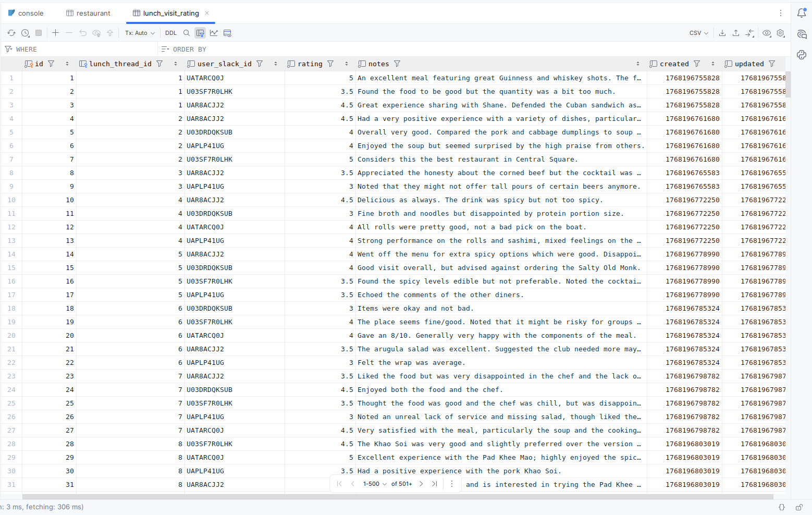Open the eye view options for the grid
The width and height of the screenshot is (812, 515).
[767, 33]
